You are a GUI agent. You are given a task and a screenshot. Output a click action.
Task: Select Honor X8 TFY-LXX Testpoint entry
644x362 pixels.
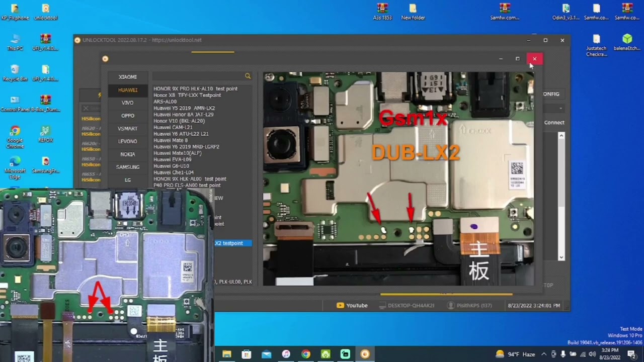click(x=187, y=95)
